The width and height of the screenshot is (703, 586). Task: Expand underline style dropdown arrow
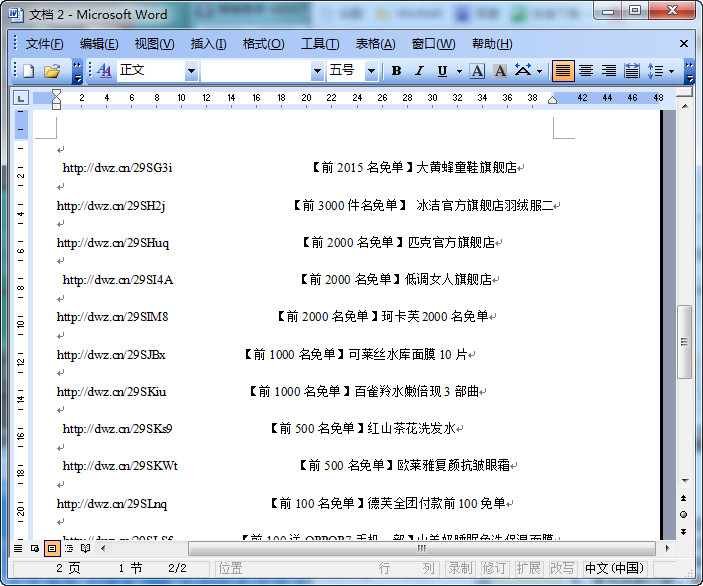coord(459,71)
